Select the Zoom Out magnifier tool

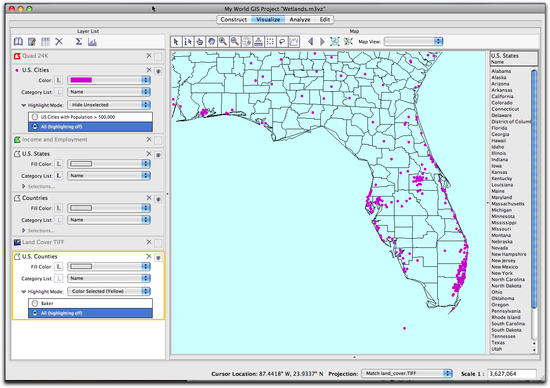click(x=235, y=42)
